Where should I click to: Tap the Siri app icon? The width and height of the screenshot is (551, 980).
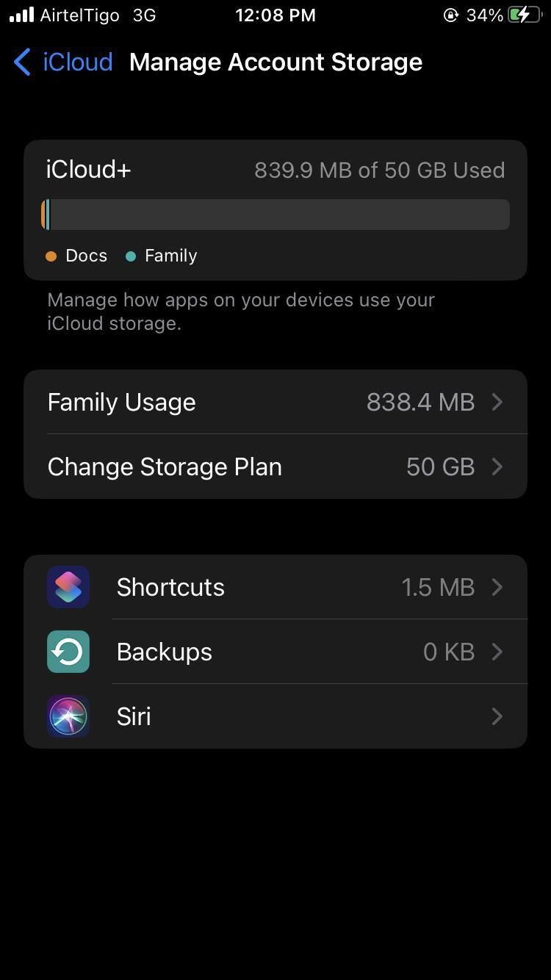click(x=68, y=716)
